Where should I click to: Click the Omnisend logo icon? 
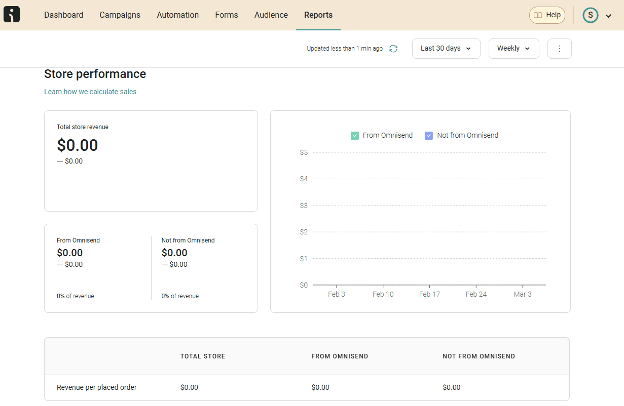(12, 15)
